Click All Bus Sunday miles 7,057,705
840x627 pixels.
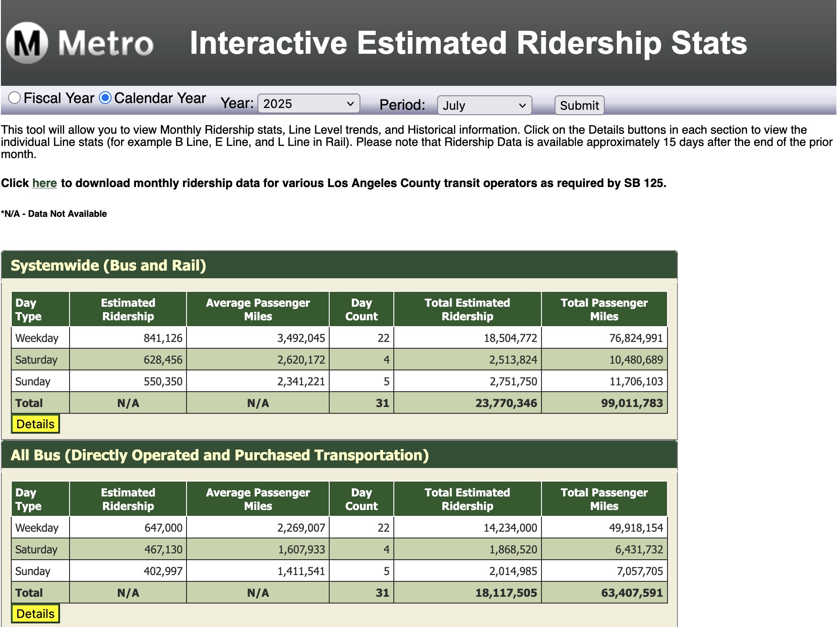640,571
